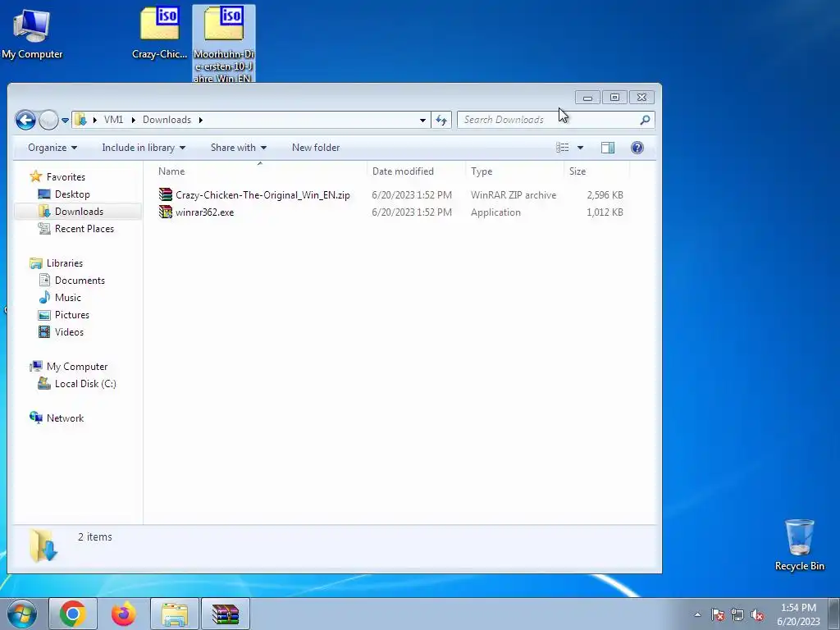Click the muted volume tray icon
Viewport: 840px width, 630px height.
click(757, 614)
